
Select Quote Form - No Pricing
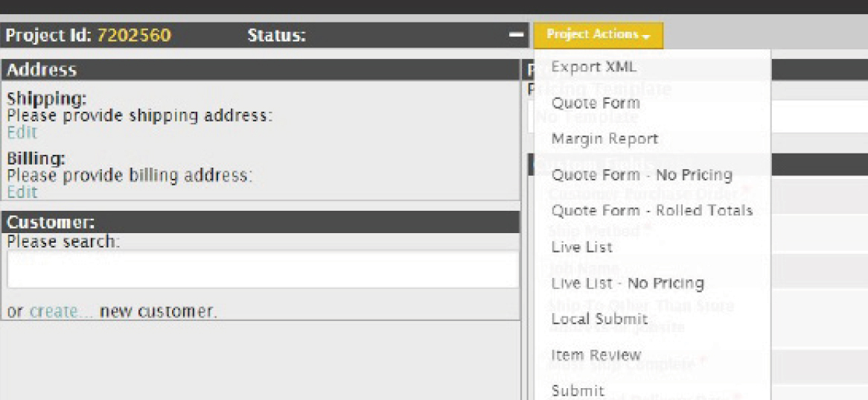(x=641, y=175)
